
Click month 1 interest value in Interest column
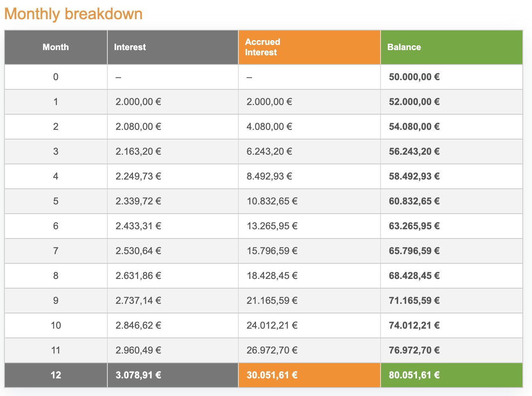[x=138, y=102]
